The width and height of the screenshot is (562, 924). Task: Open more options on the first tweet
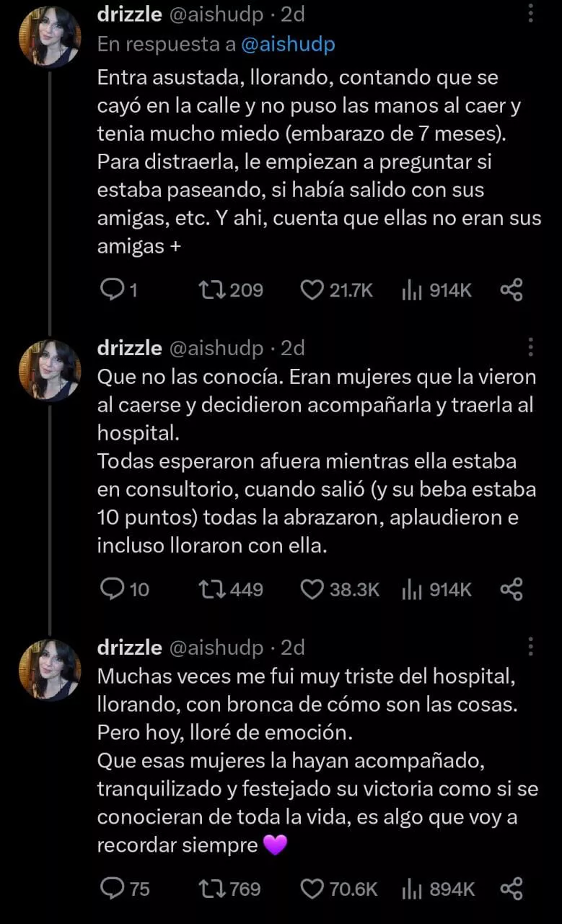(530, 14)
